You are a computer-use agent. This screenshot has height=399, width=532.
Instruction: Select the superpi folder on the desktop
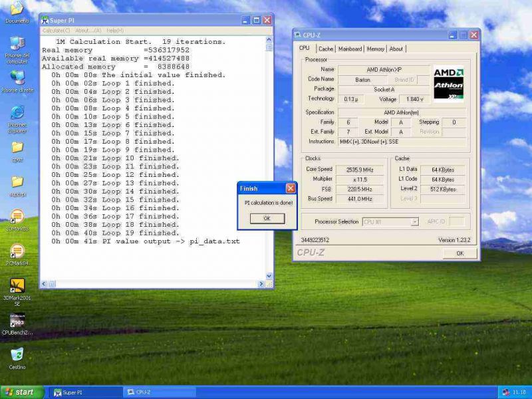pyautogui.click(x=17, y=186)
